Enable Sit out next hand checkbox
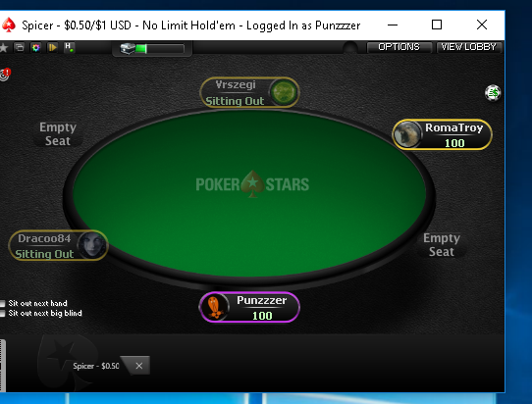 (x=3, y=303)
